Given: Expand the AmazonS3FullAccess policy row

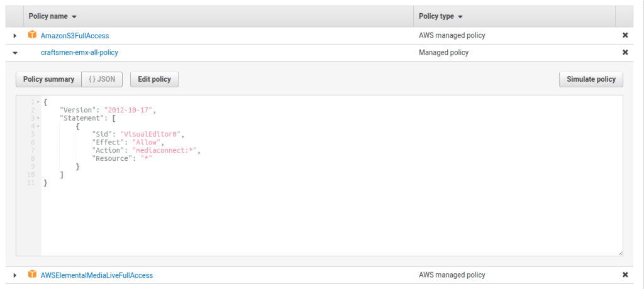Looking at the screenshot, I should 15,36.
